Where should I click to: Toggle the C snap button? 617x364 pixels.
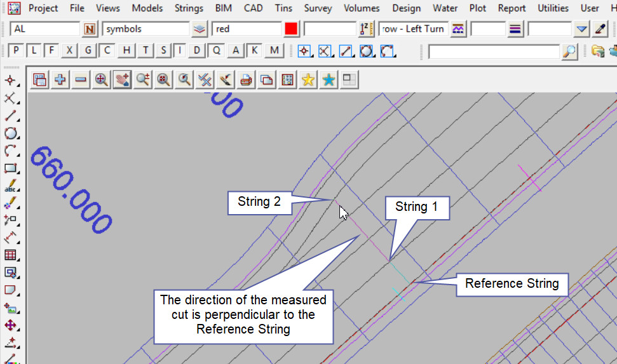tap(107, 51)
